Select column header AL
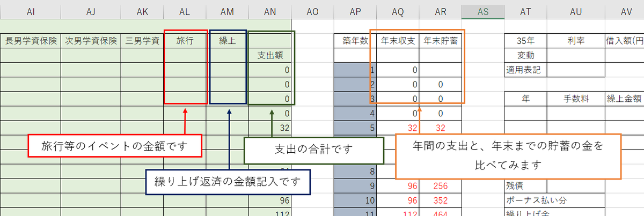 pos(185,11)
